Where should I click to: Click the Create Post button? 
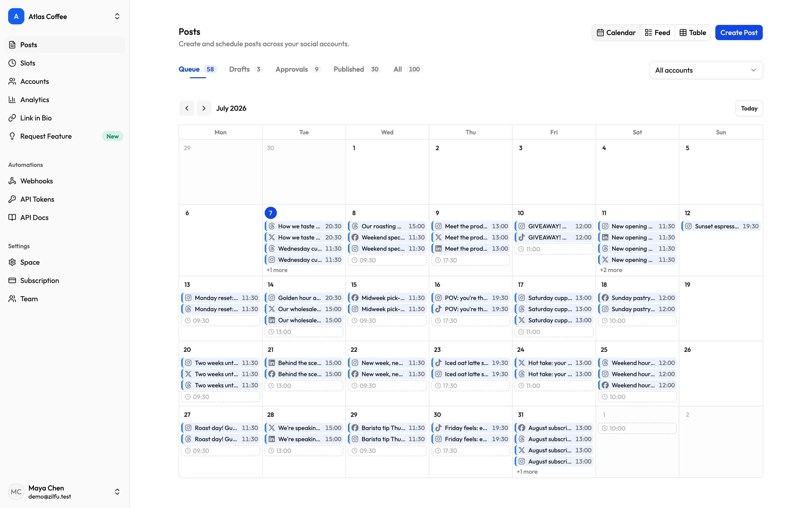pyautogui.click(x=738, y=33)
